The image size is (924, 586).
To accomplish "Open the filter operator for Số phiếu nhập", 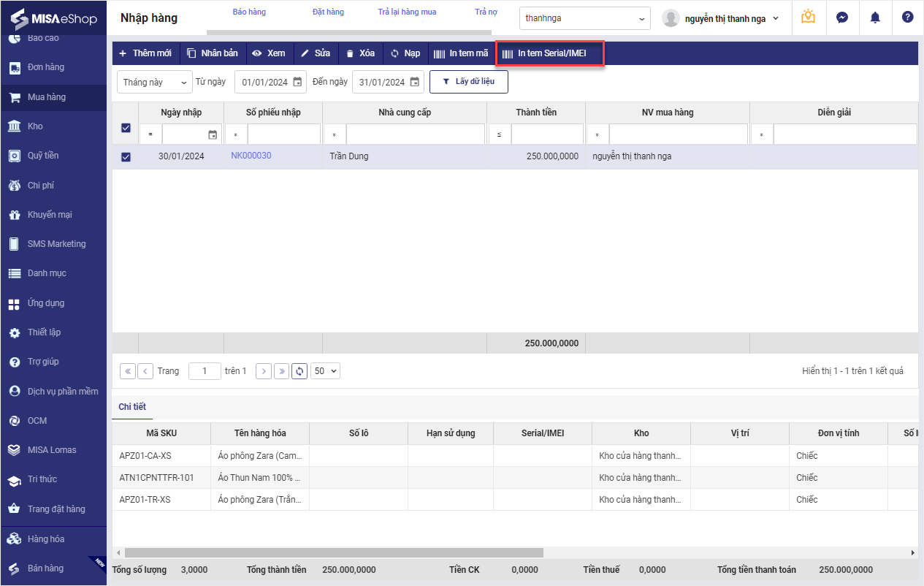I will 236,135.
